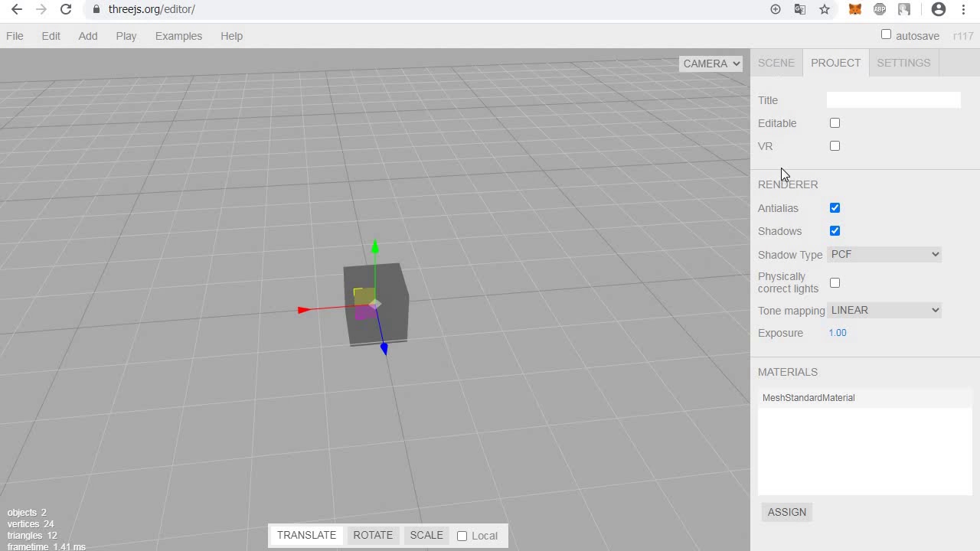Click the Exposure value 1.00
Viewport: 980px width, 551px height.
[838, 333]
